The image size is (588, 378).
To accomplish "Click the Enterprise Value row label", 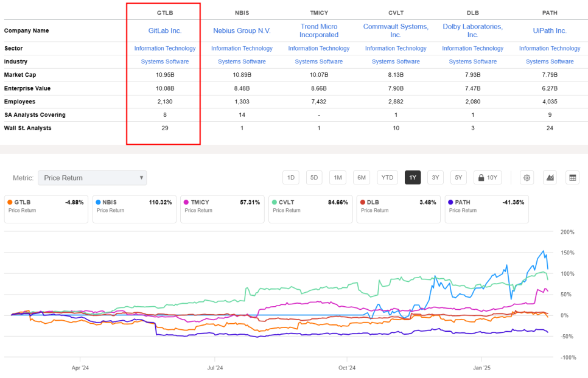I will pos(27,88).
